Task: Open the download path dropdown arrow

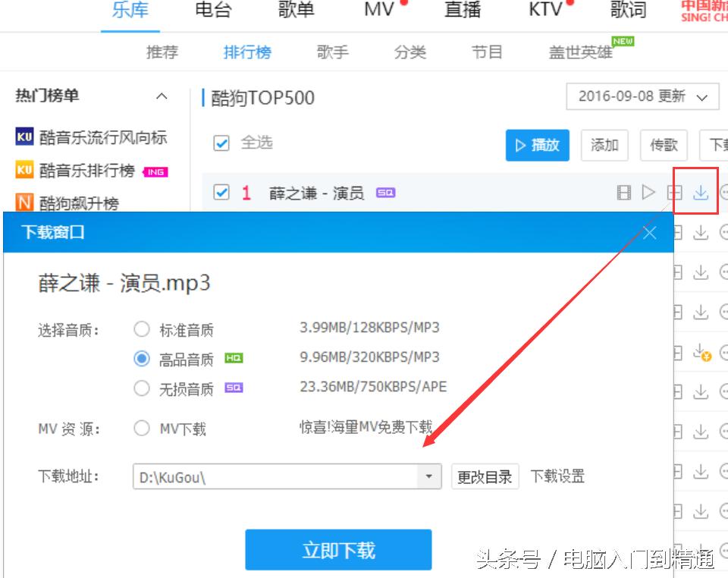Action: (429, 476)
